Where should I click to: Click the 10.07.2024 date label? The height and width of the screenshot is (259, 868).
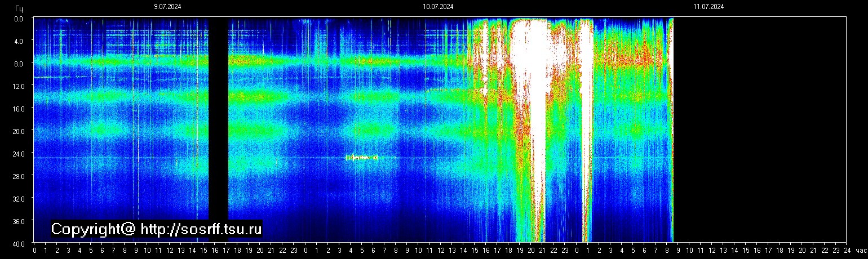point(438,7)
